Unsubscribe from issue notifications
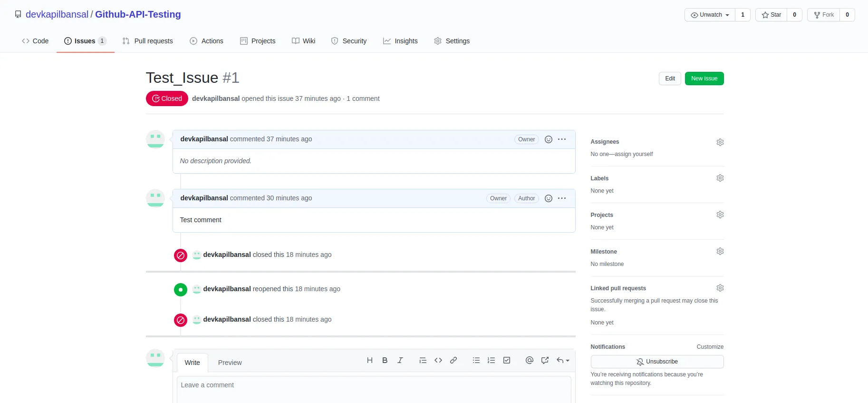 (657, 362)
